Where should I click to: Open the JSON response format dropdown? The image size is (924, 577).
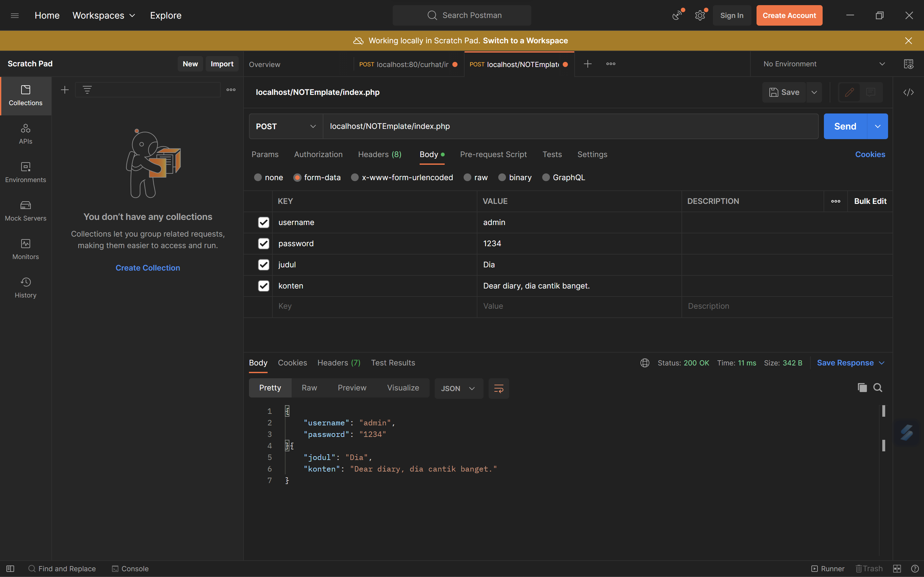(x=458, y=389)
